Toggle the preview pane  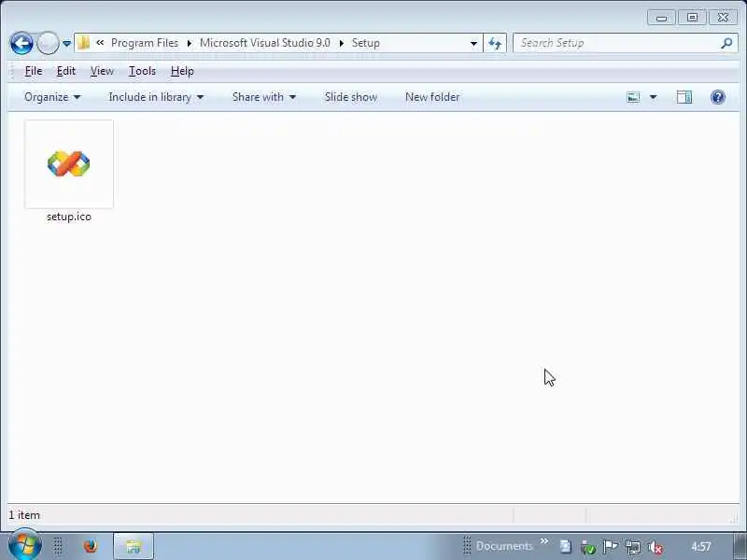[x=684, y=97]
